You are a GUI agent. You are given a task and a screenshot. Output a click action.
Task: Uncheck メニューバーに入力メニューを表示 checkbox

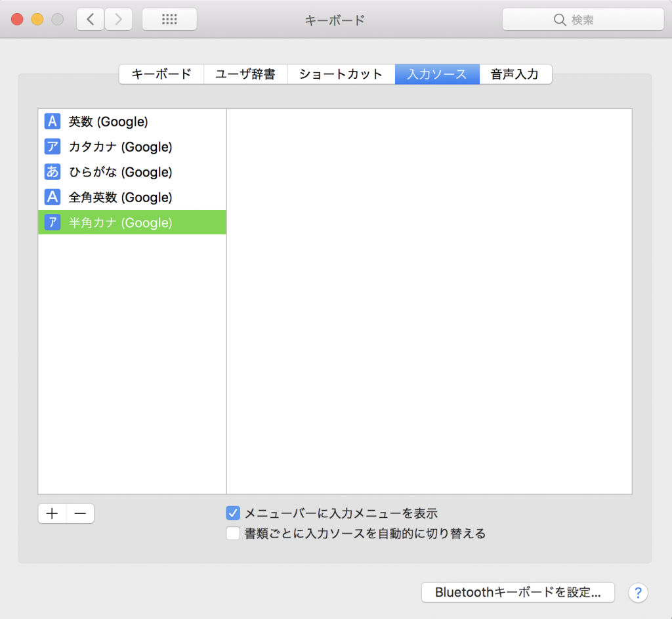tap(233, 513)
